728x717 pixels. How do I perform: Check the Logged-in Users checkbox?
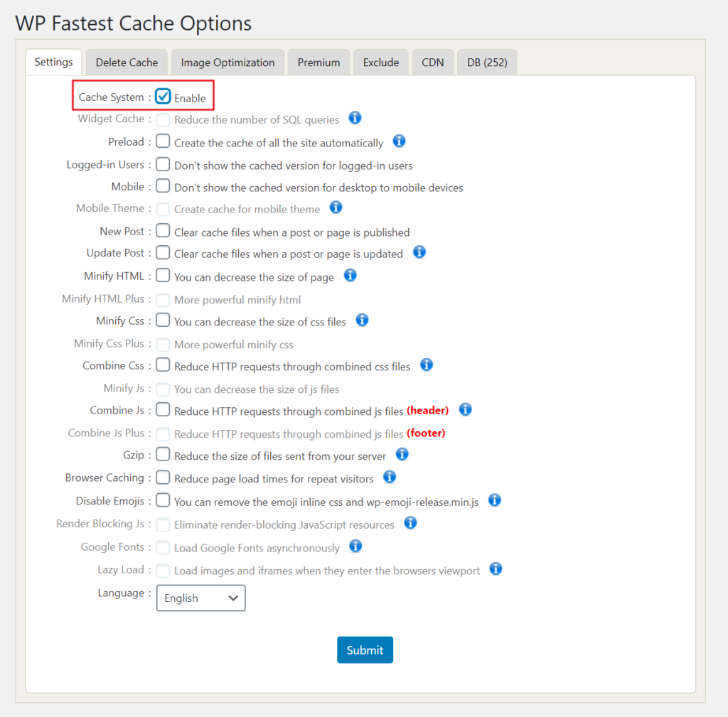(164, 164)
